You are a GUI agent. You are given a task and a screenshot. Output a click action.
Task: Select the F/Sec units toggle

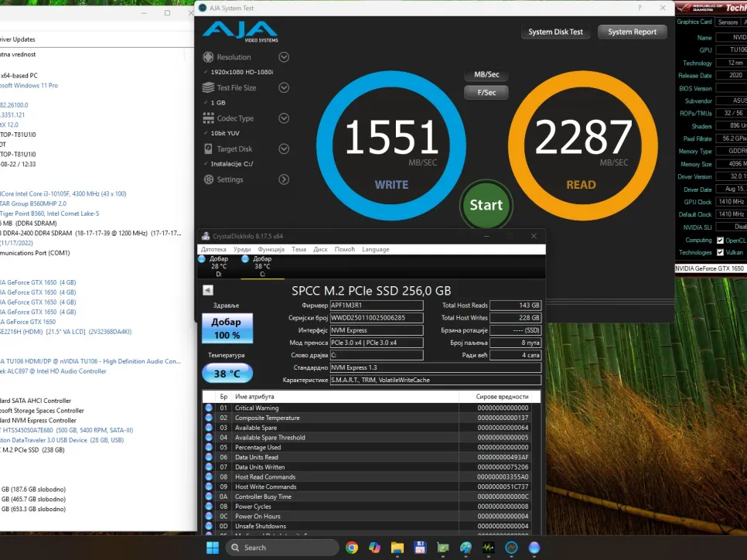coord(486,93)
